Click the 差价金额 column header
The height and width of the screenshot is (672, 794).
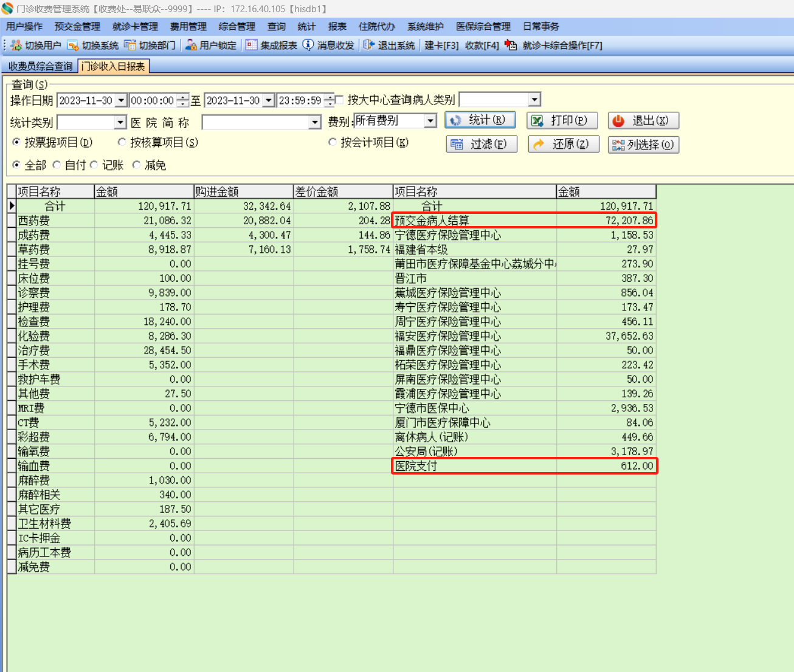click(343, 191)
